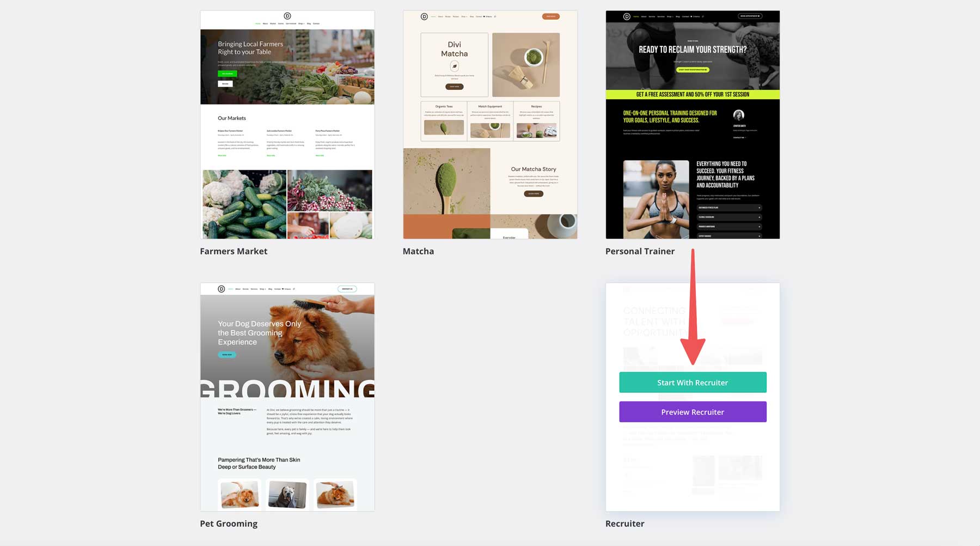This screenshot has height=546, width=980.
Task: Open the cart icon in the Personal Trainer navbar
Action: pyautogui.click(x=691, y=16)
